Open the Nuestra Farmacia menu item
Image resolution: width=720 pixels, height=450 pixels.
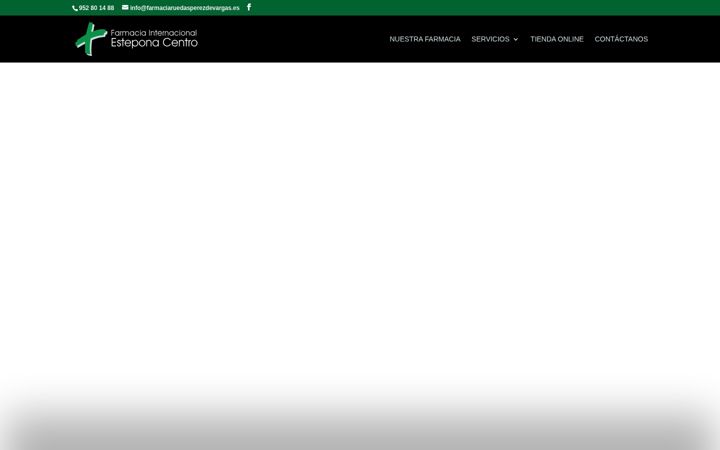click(425, 39)
